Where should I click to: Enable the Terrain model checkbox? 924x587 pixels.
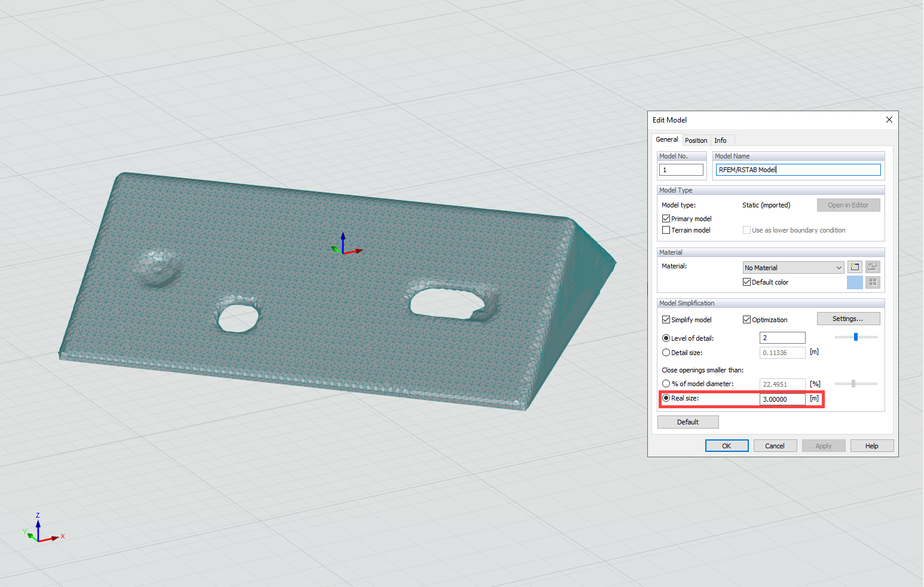point(666,230)
